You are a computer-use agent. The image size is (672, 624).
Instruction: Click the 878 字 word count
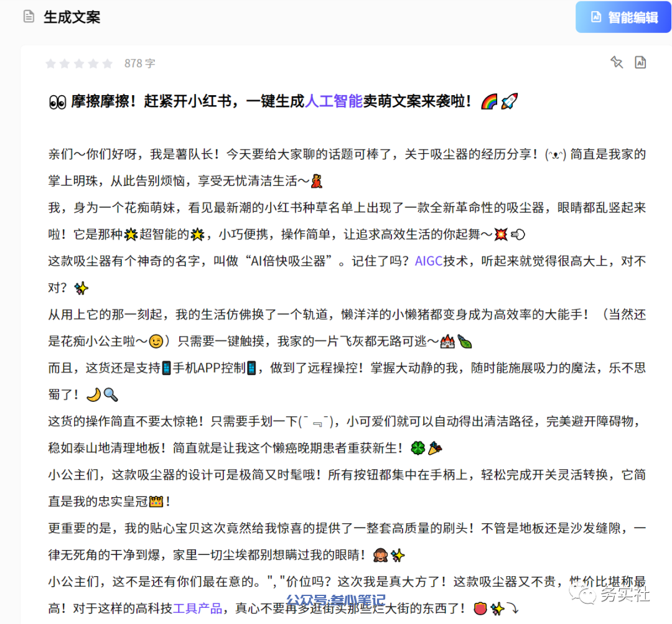pos(140,63)
